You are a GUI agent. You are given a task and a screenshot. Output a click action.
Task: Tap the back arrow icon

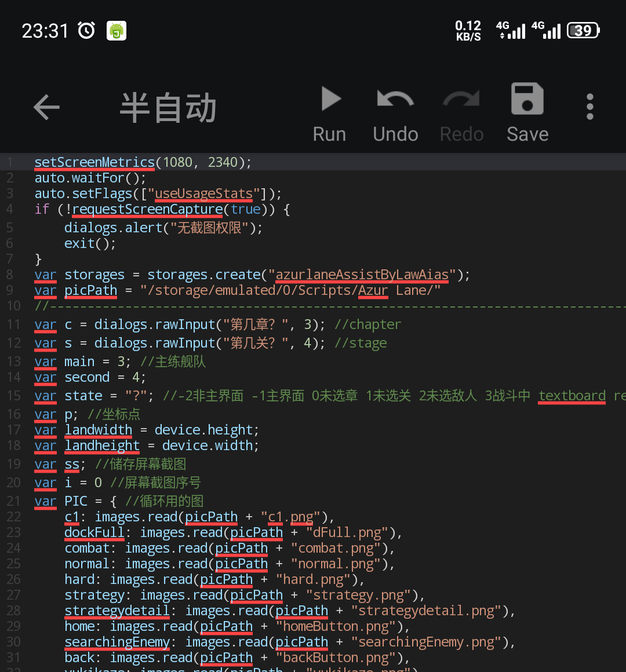[x=47, y=107]
